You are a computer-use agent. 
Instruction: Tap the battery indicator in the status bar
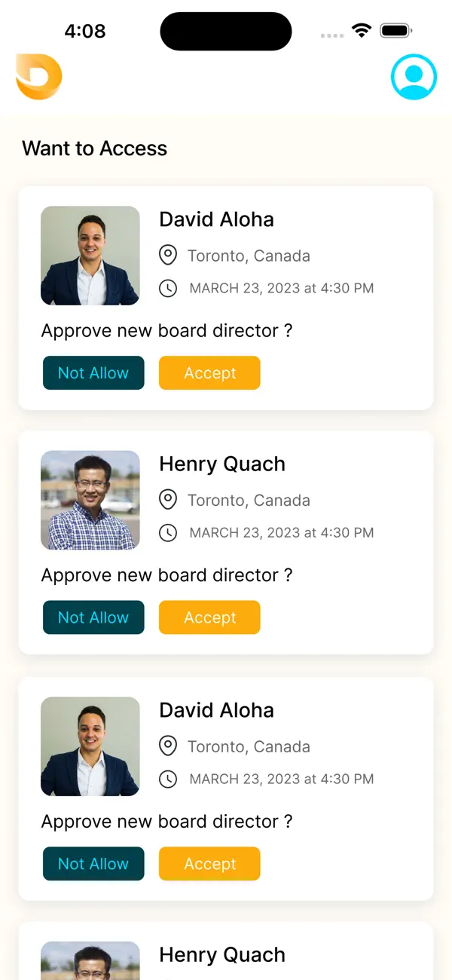[x=395, y=31]
